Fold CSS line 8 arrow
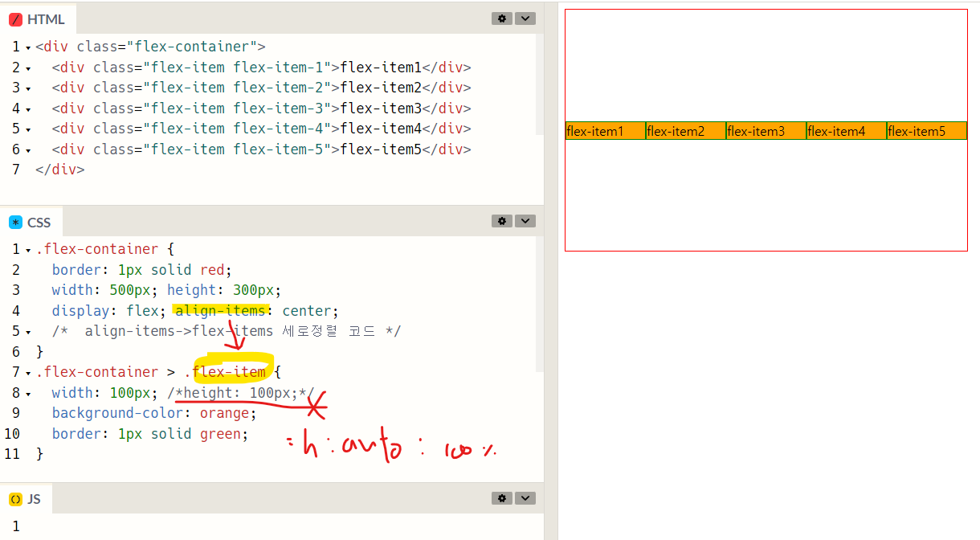The height and width of the screenshot is (540, 980). (x=28, y=394)
